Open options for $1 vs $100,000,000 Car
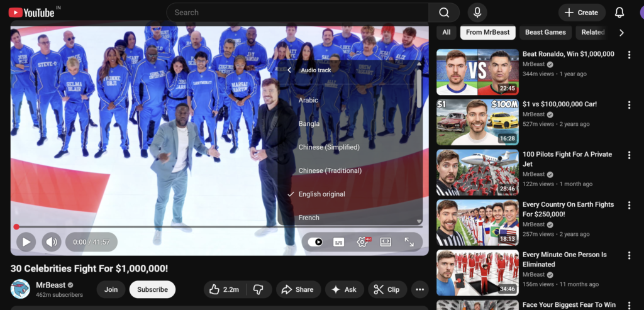The image size is (644, 310). pyautogui.click(x=629, y=105)
